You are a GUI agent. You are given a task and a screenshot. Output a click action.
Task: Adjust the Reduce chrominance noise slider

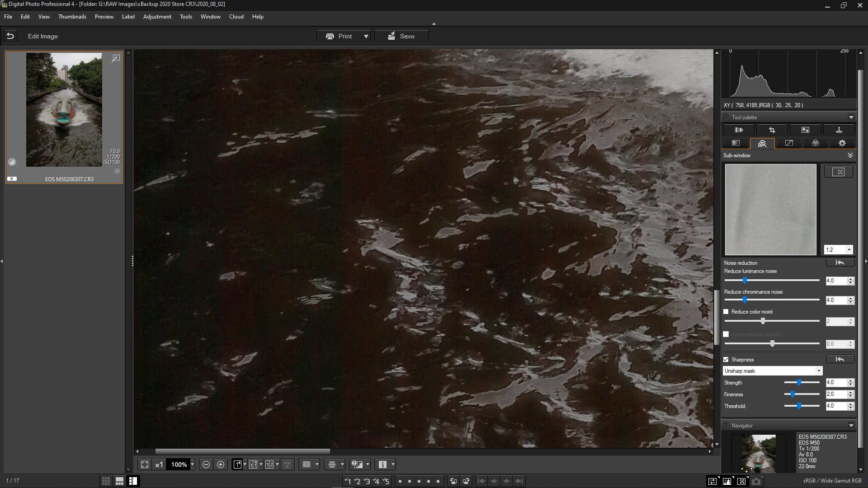(745, 300)
